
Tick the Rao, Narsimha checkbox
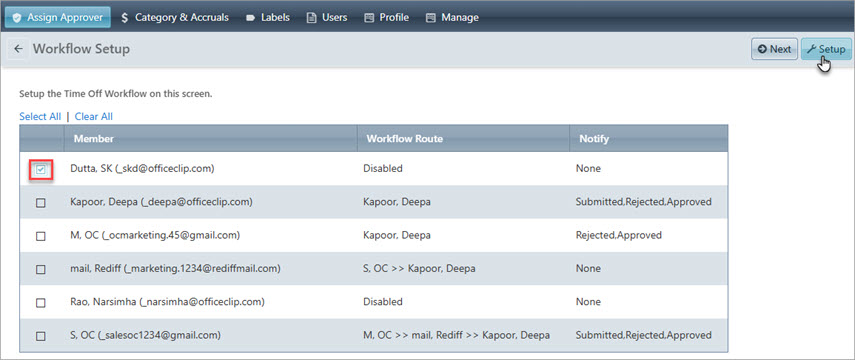(x=40, y=303)
